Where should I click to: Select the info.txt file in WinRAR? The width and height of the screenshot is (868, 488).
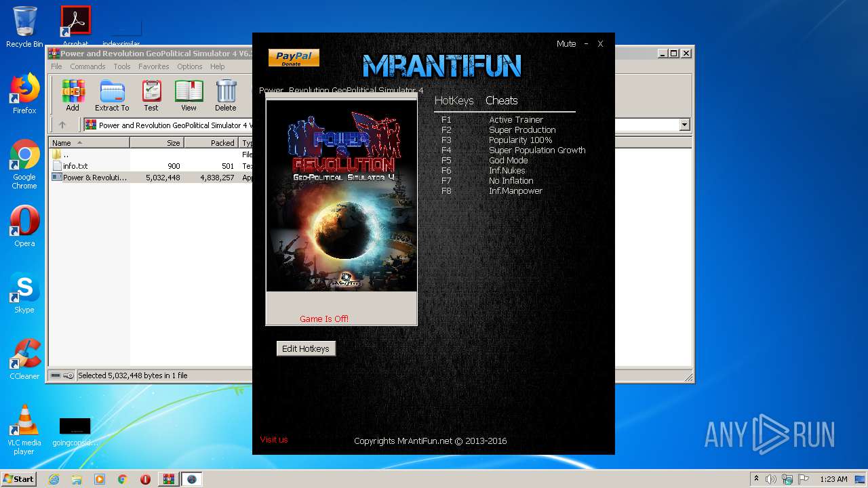click(75, 166)
